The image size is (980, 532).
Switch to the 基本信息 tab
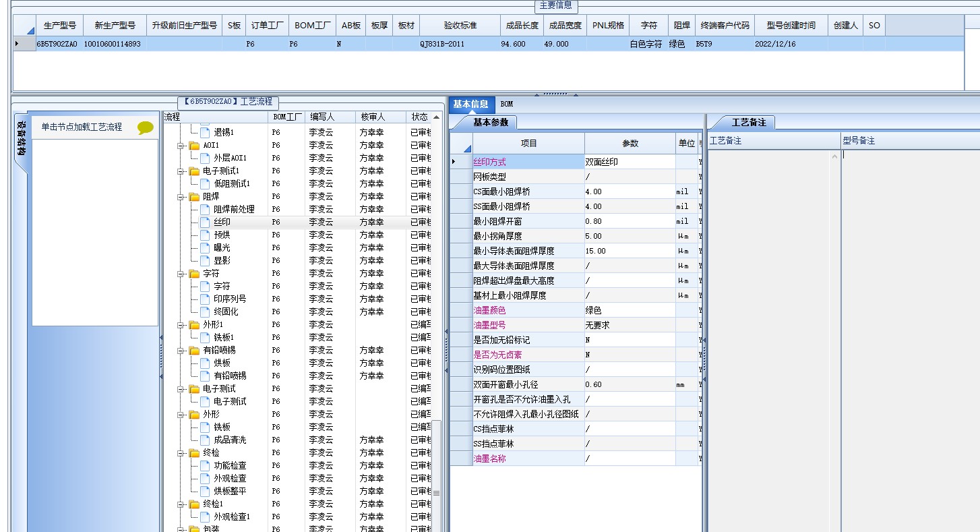coord(470,104)
